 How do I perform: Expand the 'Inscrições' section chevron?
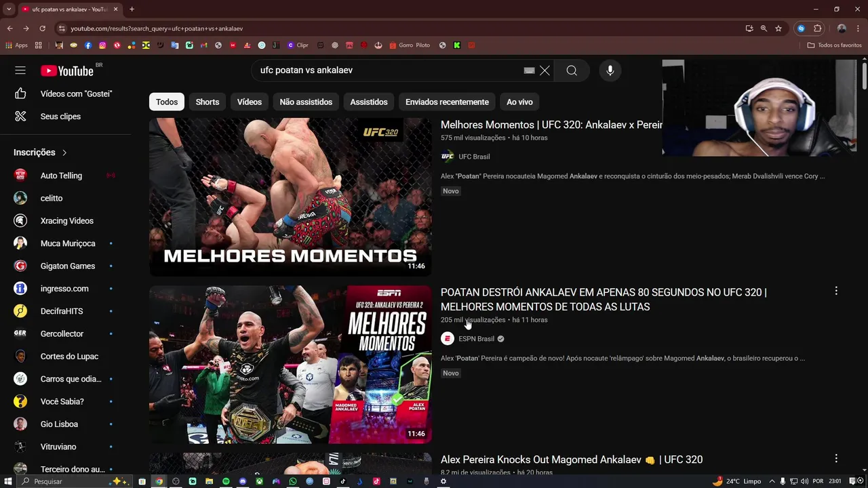coord(64,152)
